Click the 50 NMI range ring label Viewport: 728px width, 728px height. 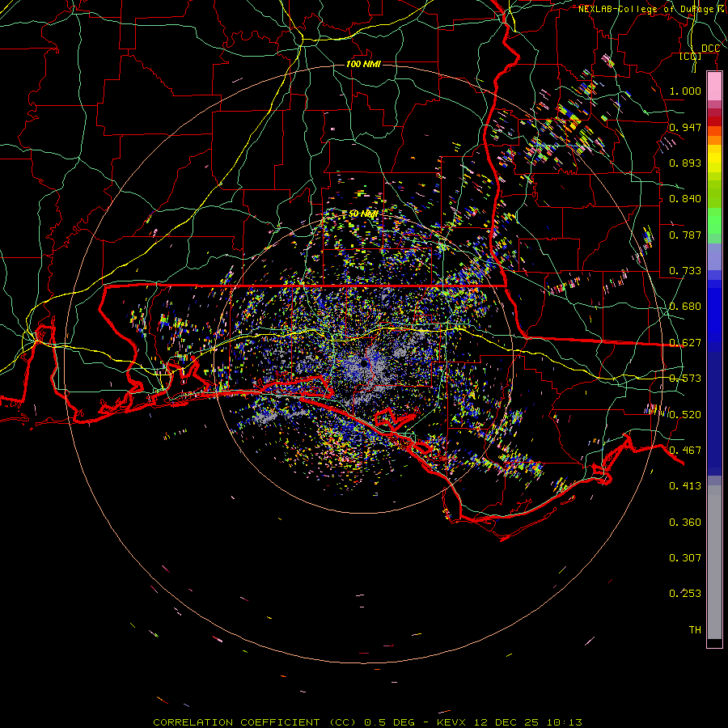pos(363,214)
